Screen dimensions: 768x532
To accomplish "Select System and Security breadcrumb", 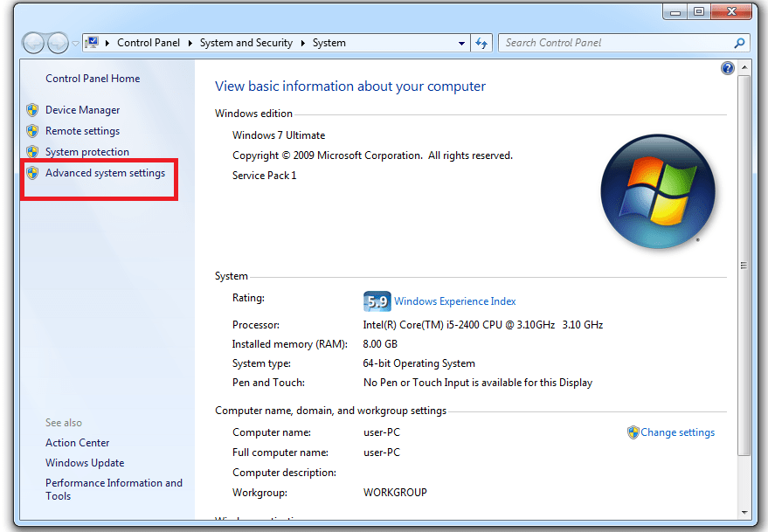I will (x=246, y=43).
